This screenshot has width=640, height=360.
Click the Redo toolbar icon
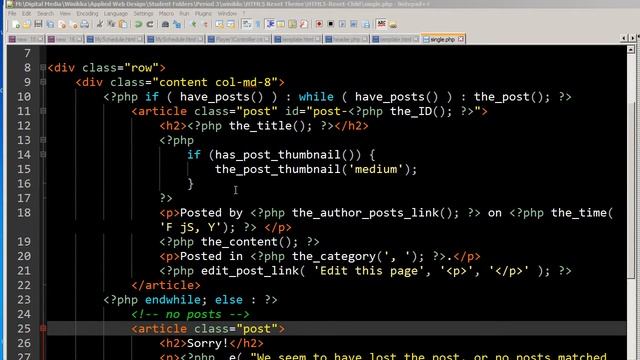click(150, 24)
